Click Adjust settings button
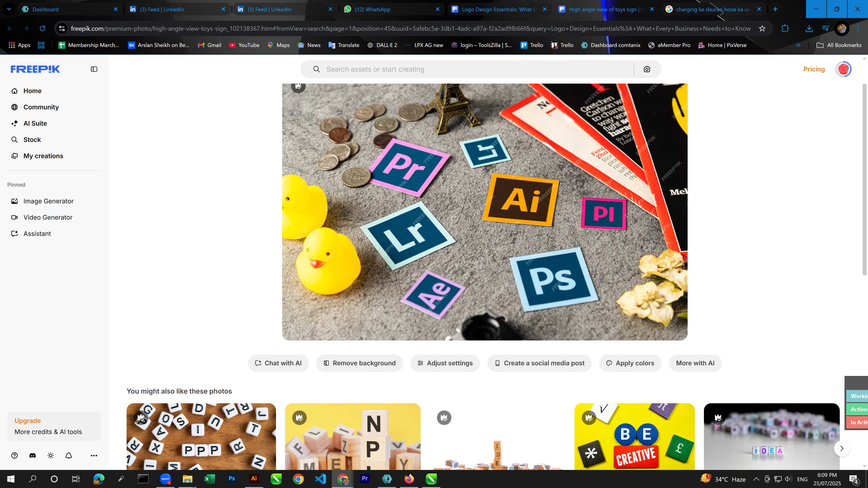Image resolution: width=868 pixels, height=488 pixels. point(445,363)
